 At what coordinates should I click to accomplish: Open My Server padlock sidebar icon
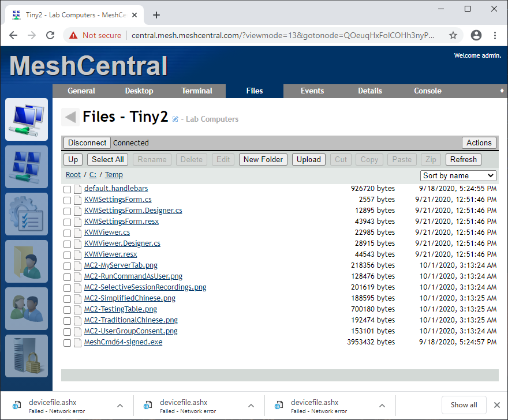point(27,356)
